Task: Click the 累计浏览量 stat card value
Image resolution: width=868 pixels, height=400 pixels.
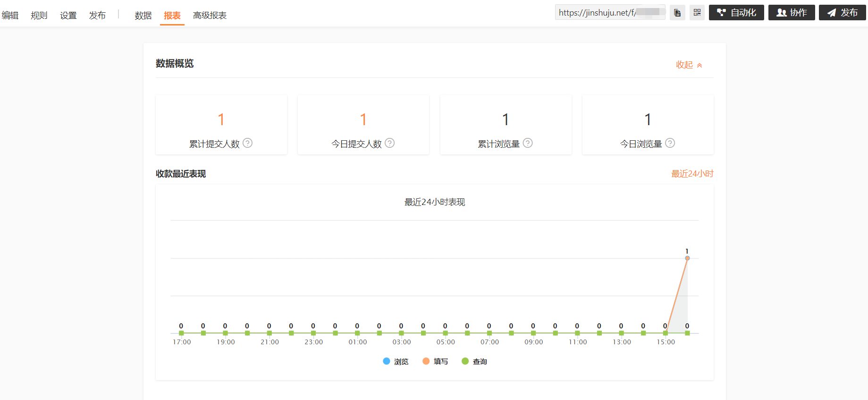Action: tap(506, 119)
